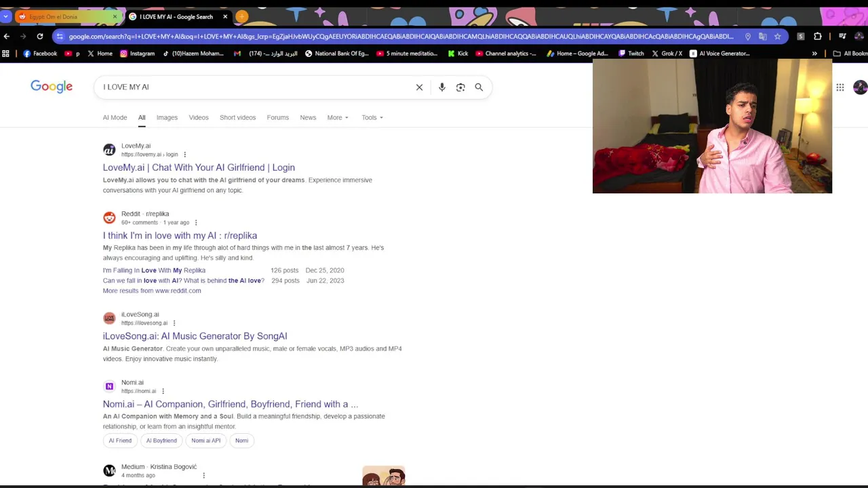Image resolution: width=868 pixels, height=488 pixels.
Task: Show hidden bookmarks overflow chevron
Action: click(814, 54)
